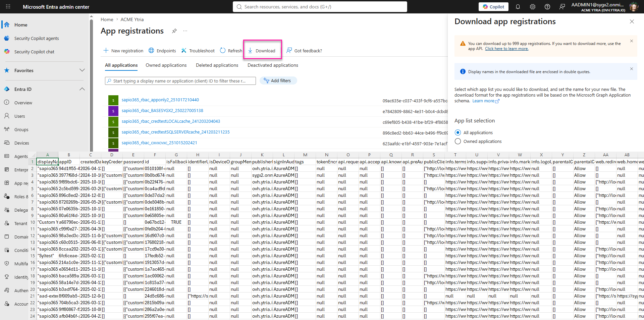Click the ACME Ytria breadcrumb
Image resolution: width=644 pixels, height=320 pixels.
tap(132, 19)
